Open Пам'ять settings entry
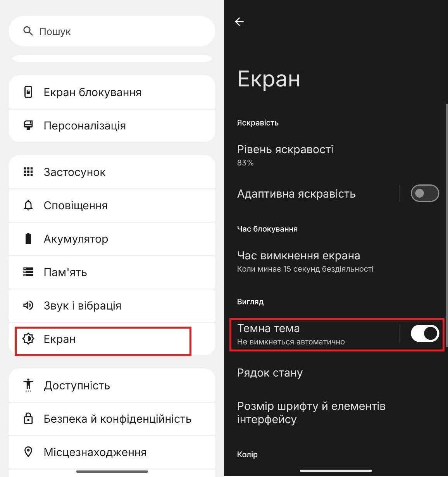The image size is (448, 477). click(112, 272)
